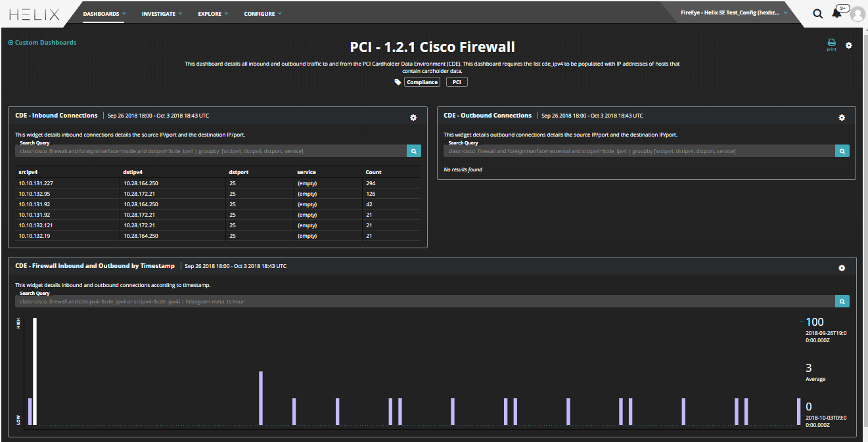
Task: Open CDE - Outbound Connections widget gear
Action: (842, 118)
